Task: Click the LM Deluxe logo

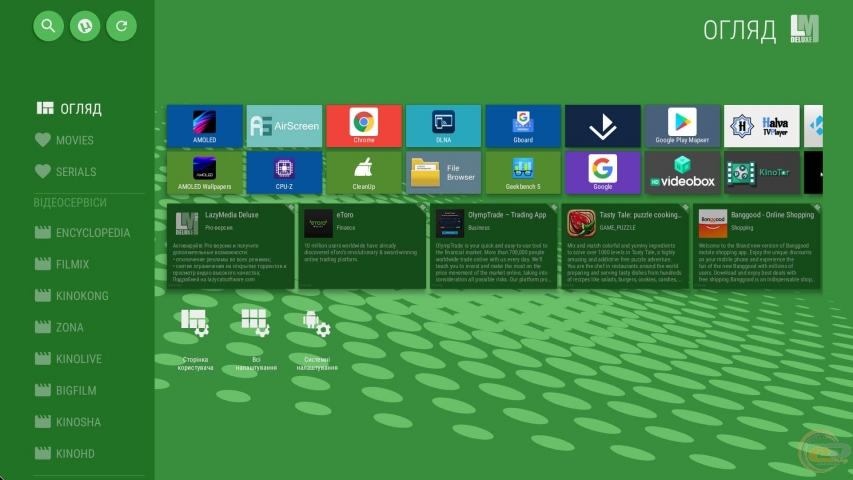Action: [805, 29]
